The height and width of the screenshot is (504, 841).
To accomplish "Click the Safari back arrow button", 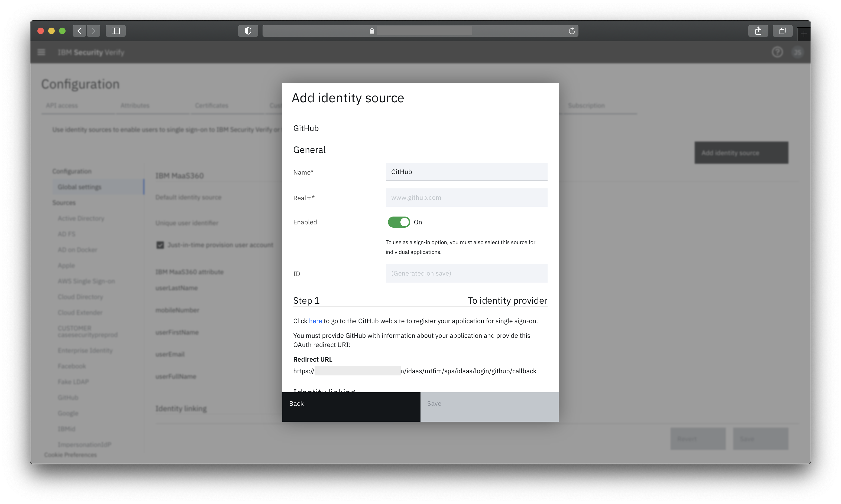I will [79, 31].
